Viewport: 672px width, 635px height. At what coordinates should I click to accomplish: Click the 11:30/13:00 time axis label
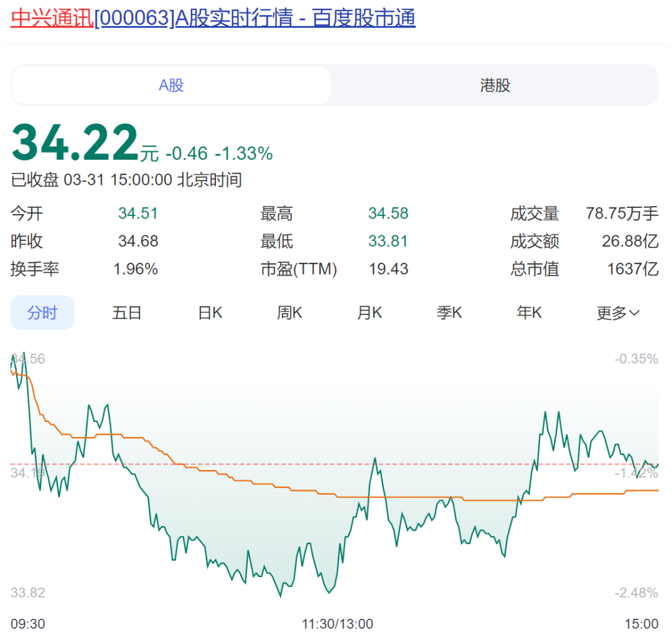(x=337, y=624)
